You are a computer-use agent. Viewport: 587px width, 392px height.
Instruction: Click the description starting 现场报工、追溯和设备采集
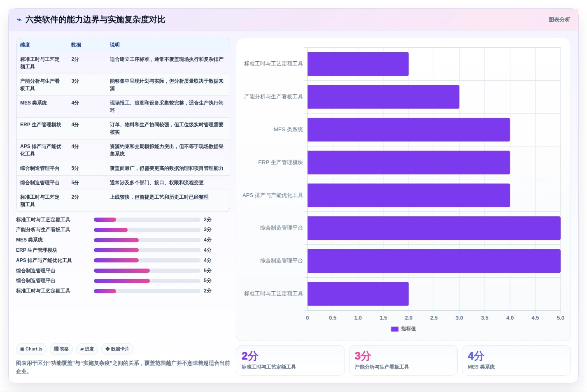(x=167, y=107)
